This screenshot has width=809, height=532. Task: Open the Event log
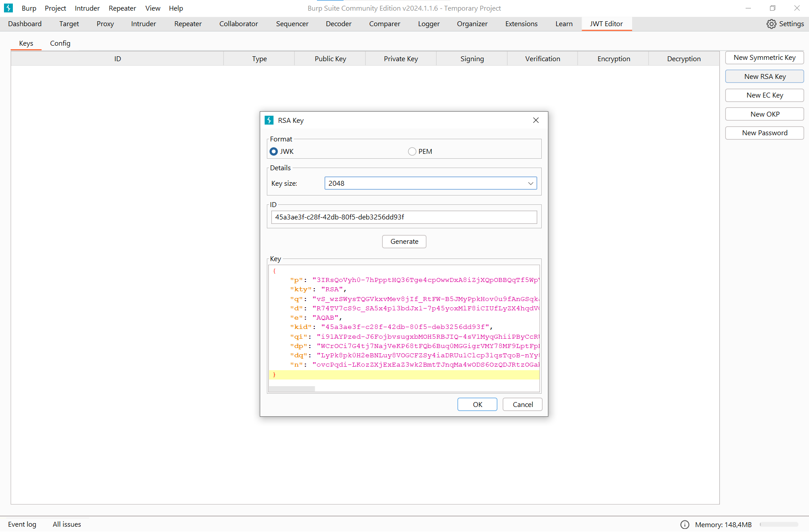click(22, 524)
